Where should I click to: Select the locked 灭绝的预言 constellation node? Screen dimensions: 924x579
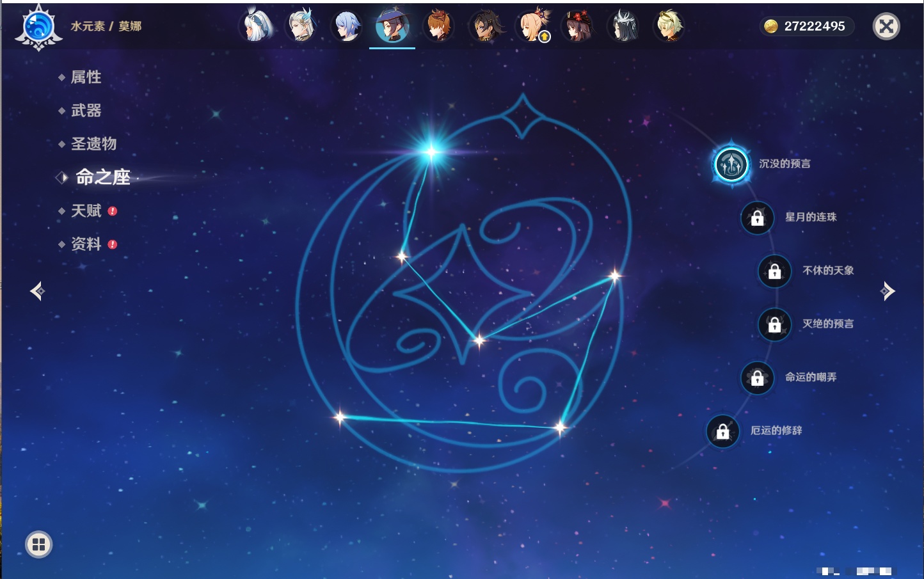tap(775, 324)
